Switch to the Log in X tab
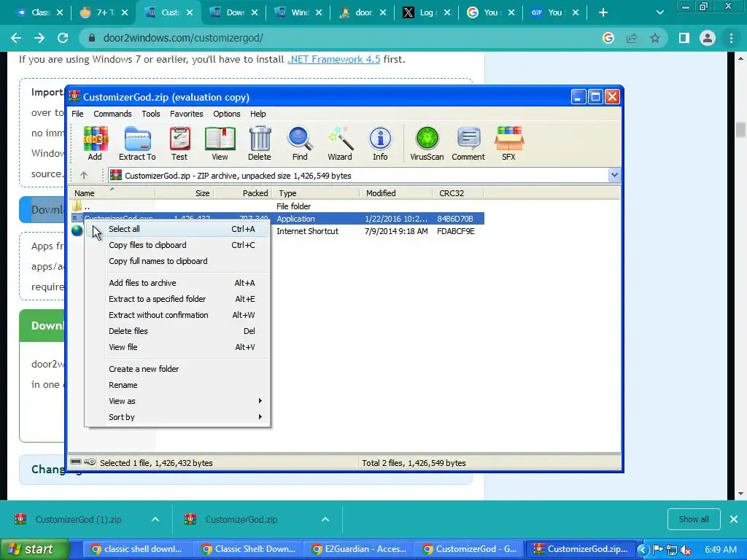This screenshot has height=560, width=747. [426, 12]
